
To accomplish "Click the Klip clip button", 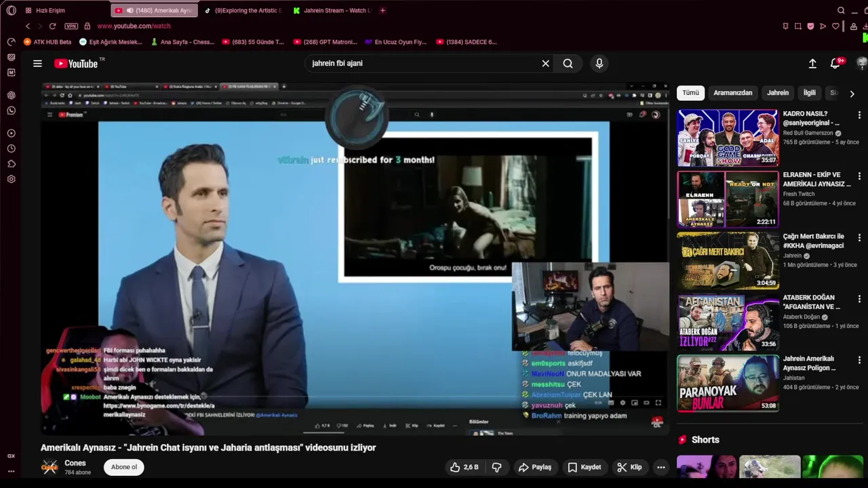I will [629, 467].
